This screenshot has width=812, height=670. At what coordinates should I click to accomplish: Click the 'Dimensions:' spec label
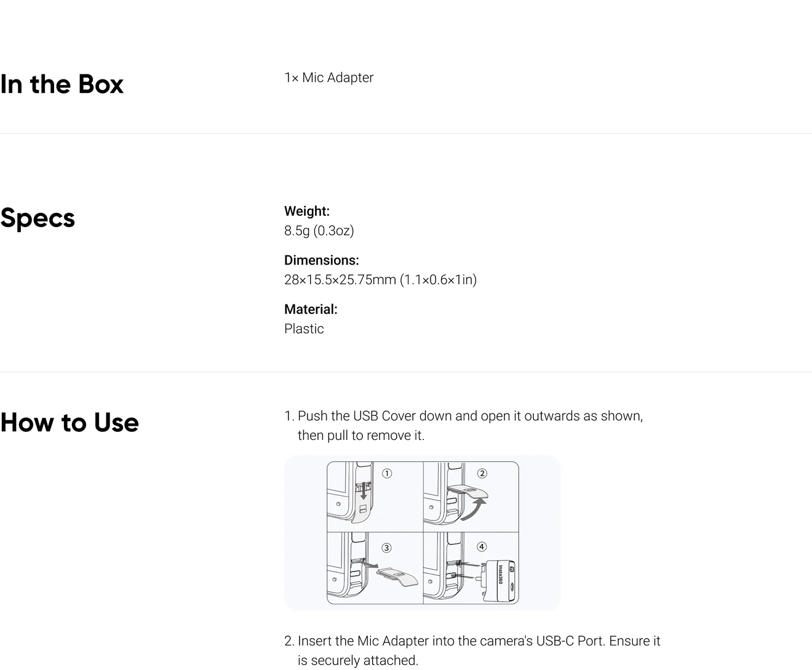(321, 260)
